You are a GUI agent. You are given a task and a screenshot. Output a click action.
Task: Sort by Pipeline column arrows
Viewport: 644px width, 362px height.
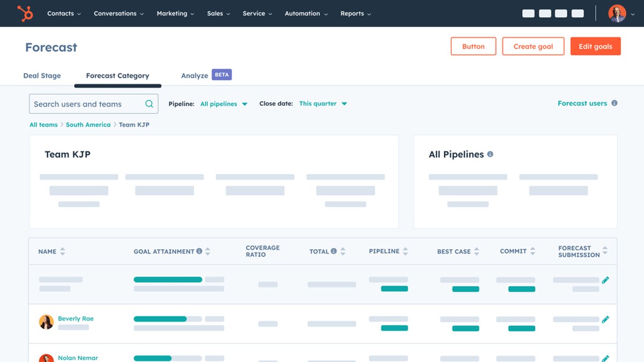[x=405, y=251]
